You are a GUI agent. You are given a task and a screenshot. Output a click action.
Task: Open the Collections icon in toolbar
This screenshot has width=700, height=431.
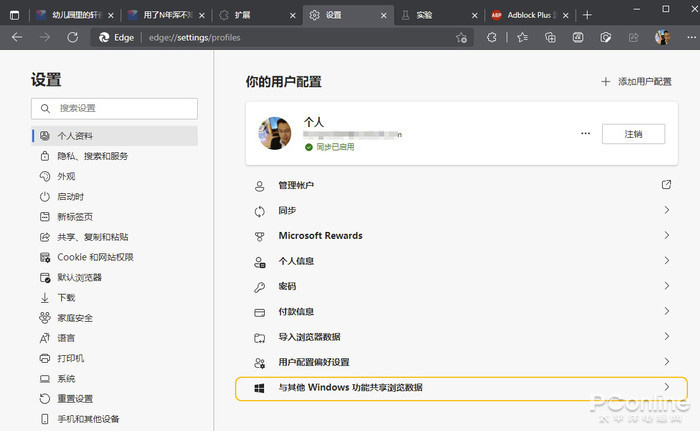550,37
